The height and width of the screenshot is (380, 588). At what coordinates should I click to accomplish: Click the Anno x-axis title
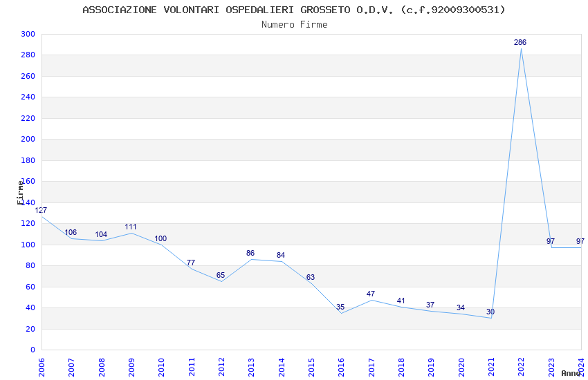pyautogui.click(x=571, y=373)
